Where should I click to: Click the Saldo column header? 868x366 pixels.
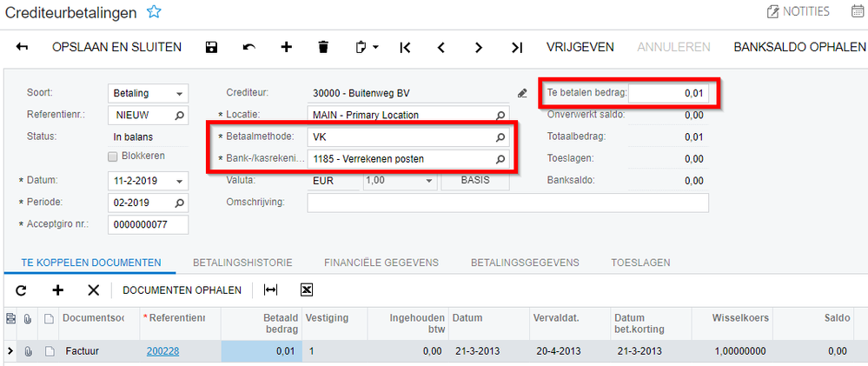pyautogui.click(x=812, y=324)
